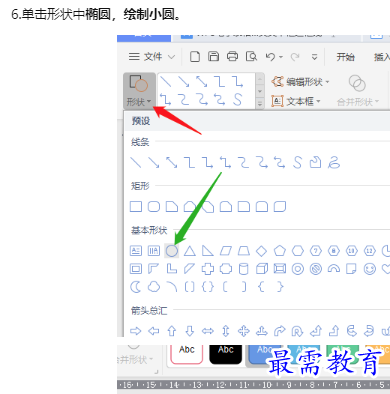Choose the blue Abc shape style
The height and width of the screenshot is (394, 390).
265,354
